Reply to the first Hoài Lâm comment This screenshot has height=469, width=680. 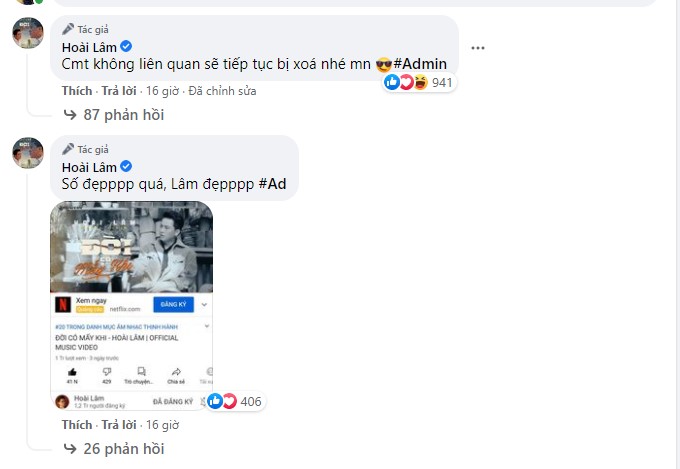point(119,91)
